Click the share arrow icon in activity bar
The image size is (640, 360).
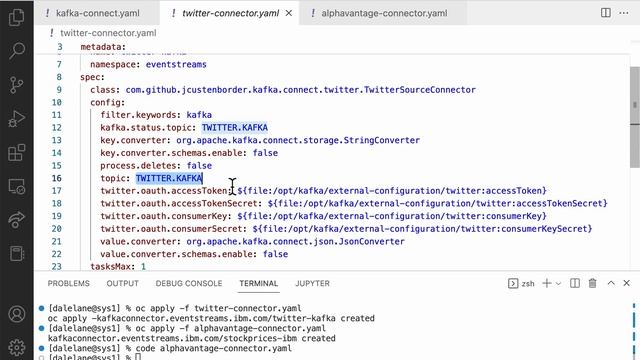17,220
